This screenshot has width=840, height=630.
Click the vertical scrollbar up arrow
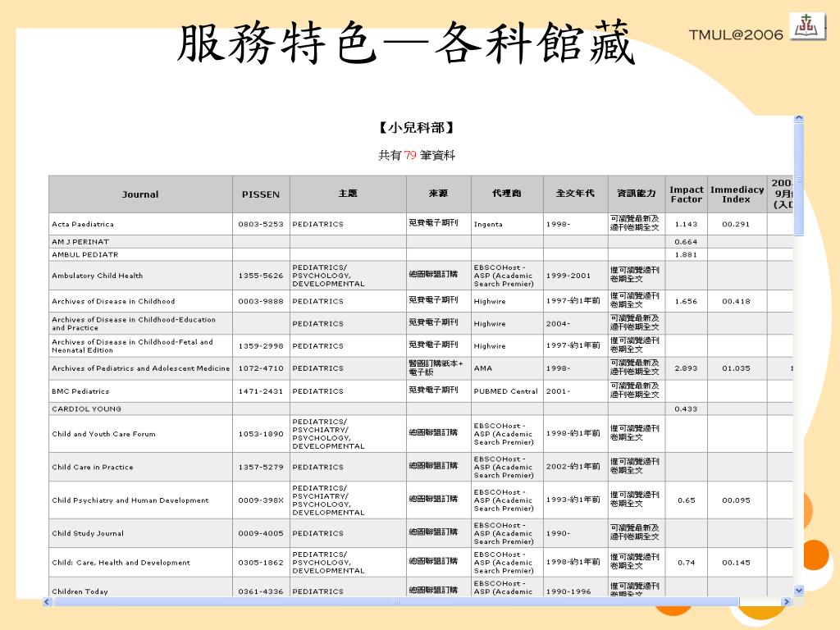click(799, 118)
